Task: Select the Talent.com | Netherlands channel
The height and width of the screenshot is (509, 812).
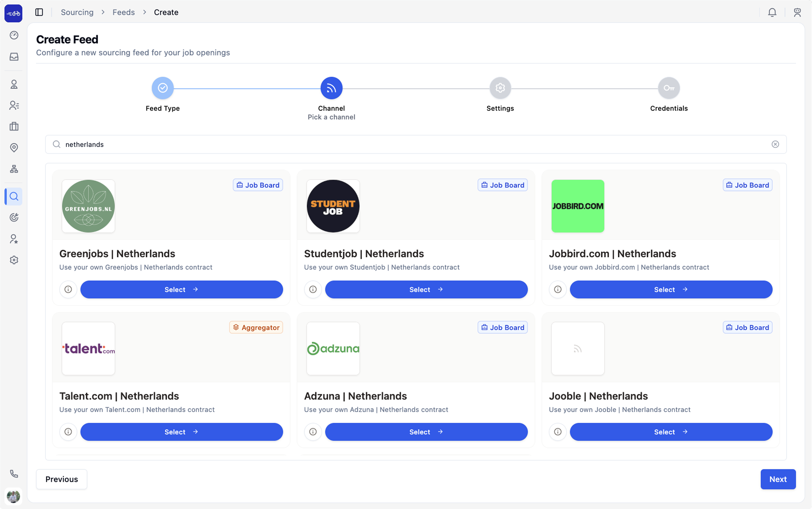Action: pos(182,432)
